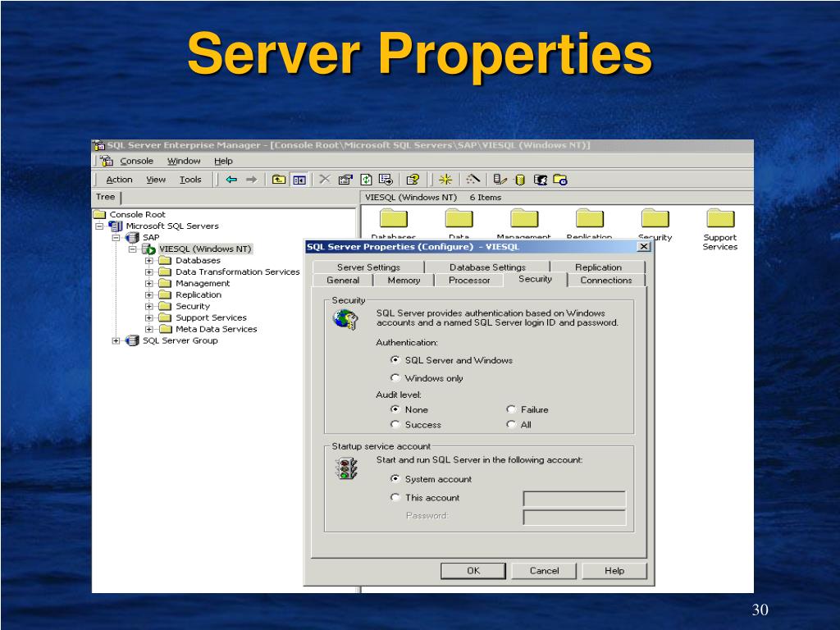Open the Console menu
Viewport: 840px width, 630px height.
[137, 161]
